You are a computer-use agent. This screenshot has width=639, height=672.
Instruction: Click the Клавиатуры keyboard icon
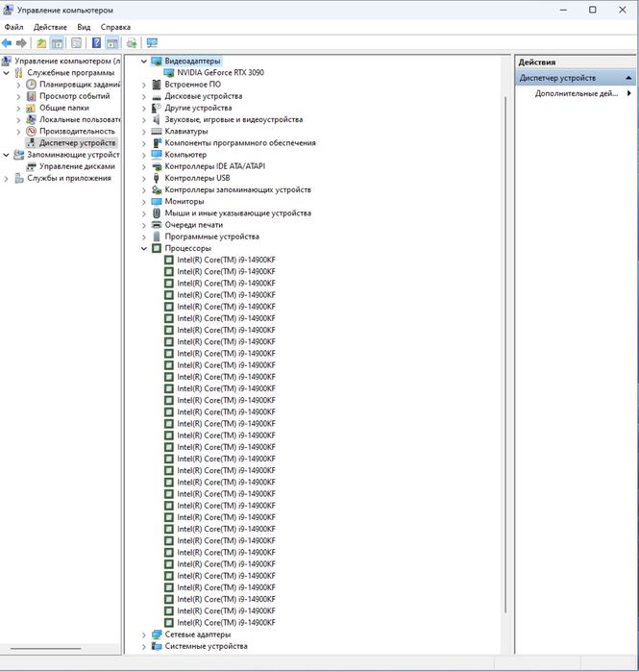coord(157,131)
